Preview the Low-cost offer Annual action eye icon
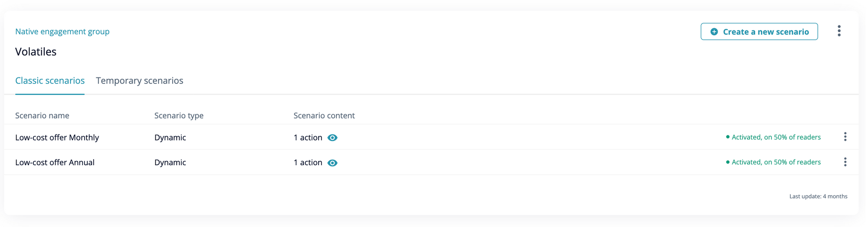 coord(332,163)
